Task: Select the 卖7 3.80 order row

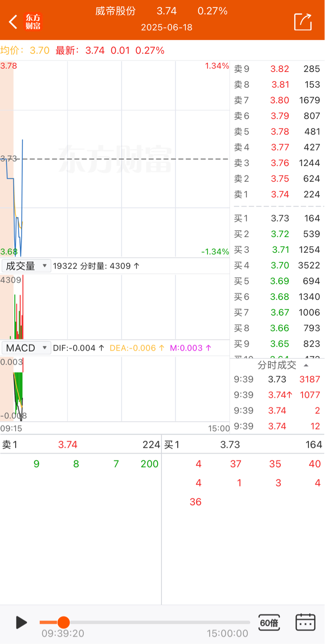Action: click(277, 100)
